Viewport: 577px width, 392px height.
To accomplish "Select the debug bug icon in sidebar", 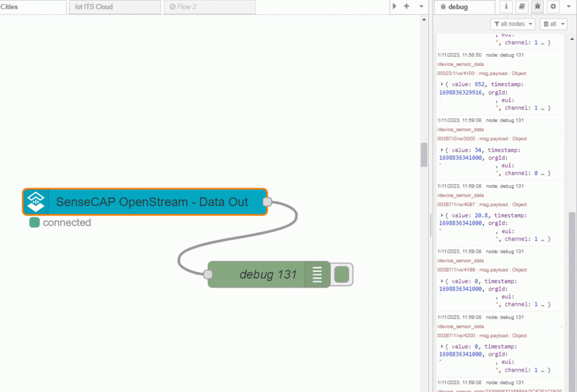I will point(538,7).
